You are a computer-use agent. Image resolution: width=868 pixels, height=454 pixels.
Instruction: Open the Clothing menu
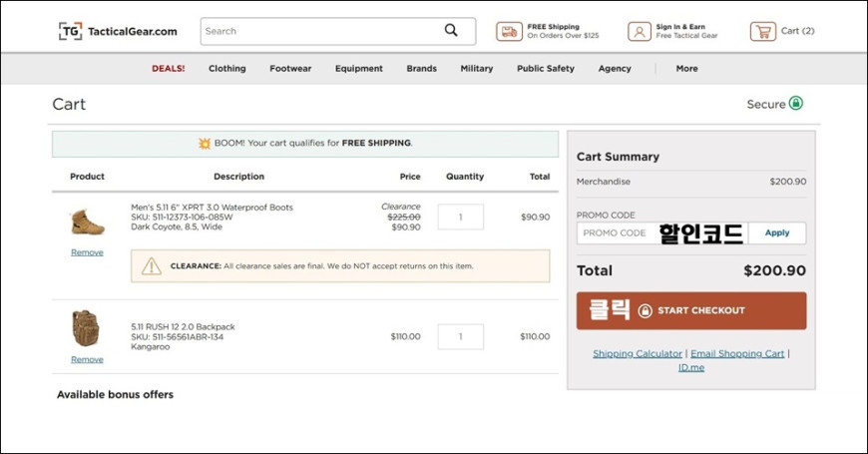pos(226,69)
